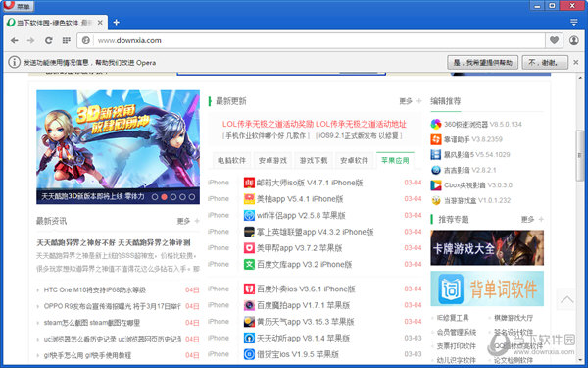Open 手机作业软件哪个好 link
588x368 pixels.
click(x=266, y=136)
